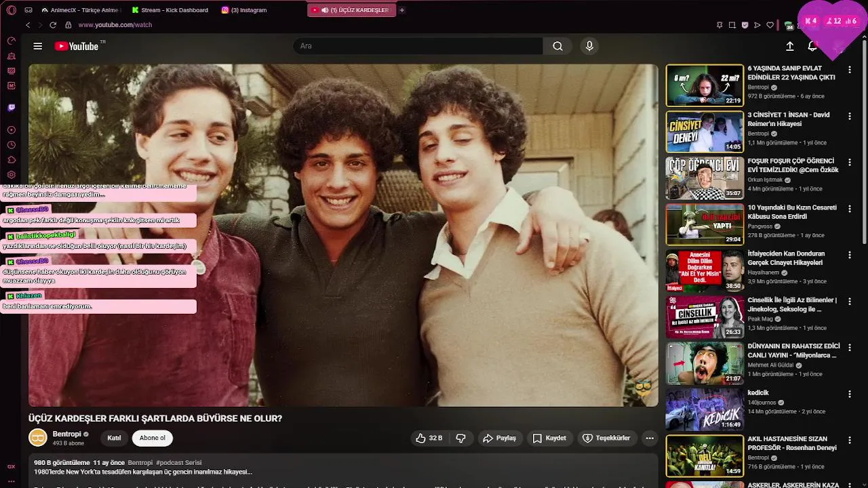
Task: Join the channel with Katıl button
Action: (x=114, y=439)
